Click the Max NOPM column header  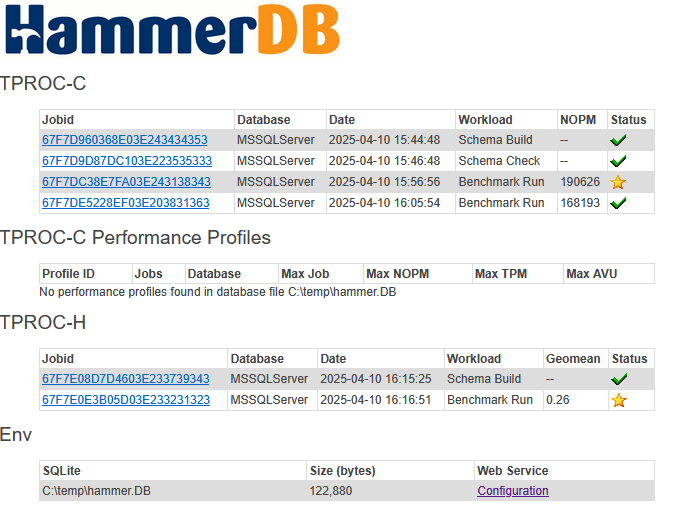point(398,274)
